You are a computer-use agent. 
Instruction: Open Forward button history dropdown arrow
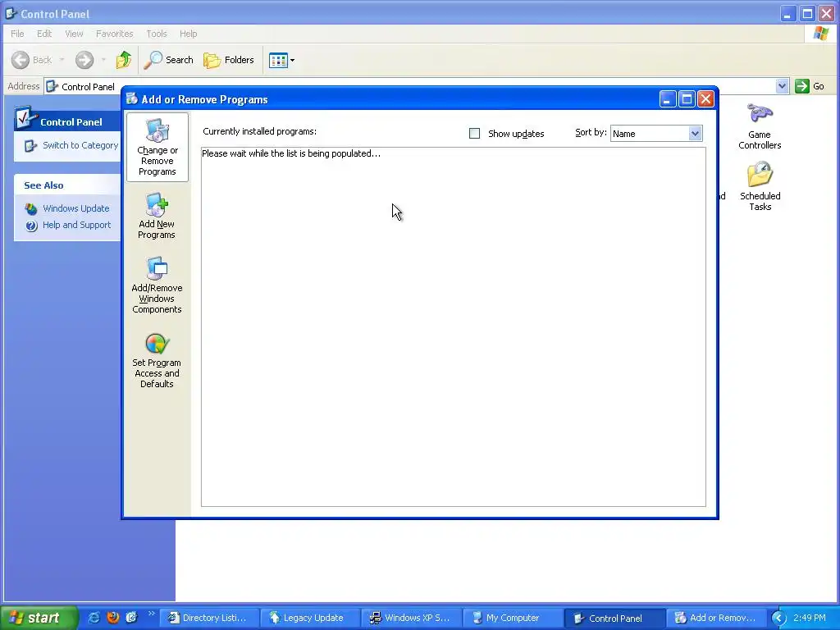tap(103, 60)
